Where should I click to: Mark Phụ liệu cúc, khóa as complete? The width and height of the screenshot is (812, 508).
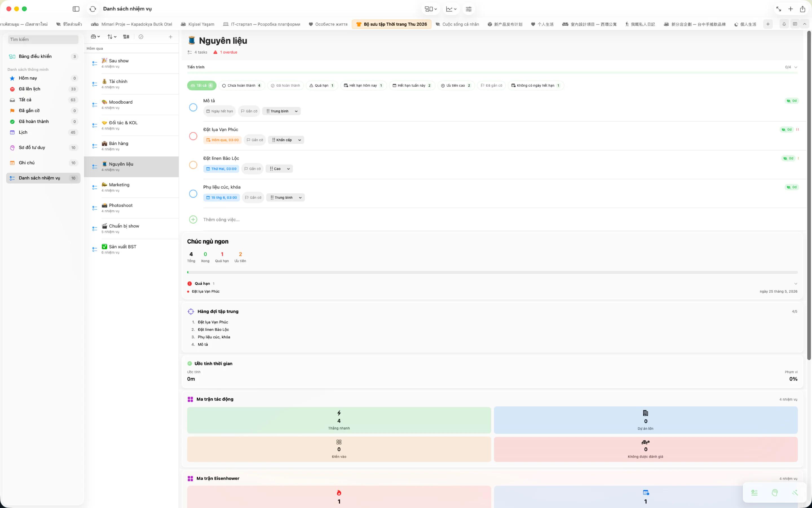pos(193,194)
